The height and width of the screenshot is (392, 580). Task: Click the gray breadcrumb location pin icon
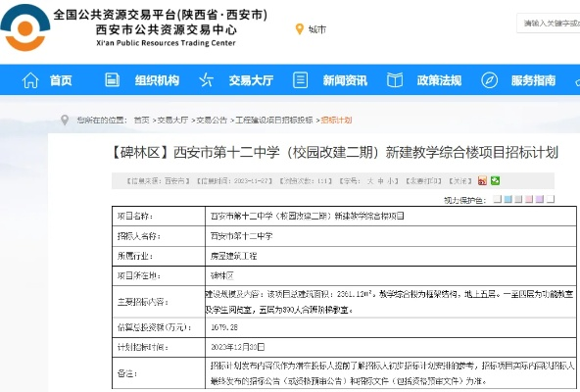coord(65,120)
